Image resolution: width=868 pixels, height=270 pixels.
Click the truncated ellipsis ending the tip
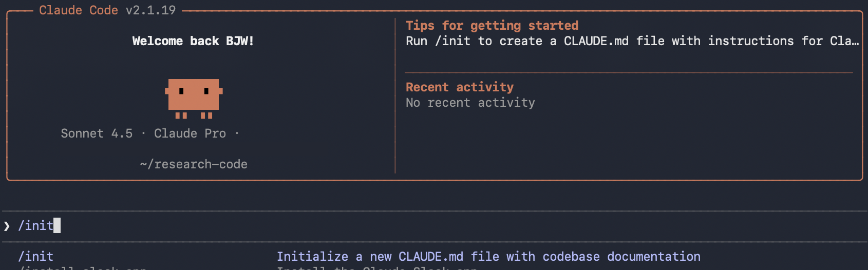coord(855,42)
